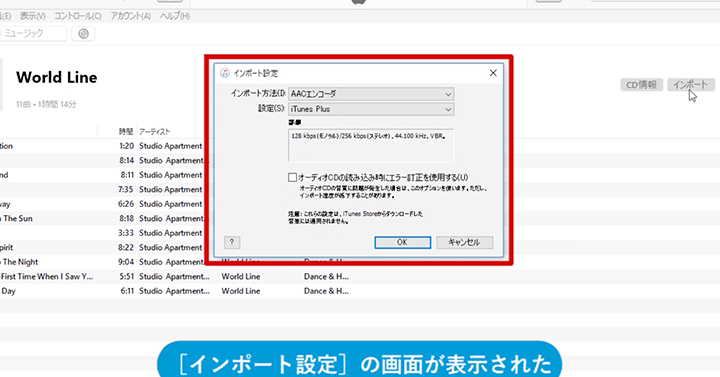Confirm import settings with the OK button
This screenshot has width=720, height=377.
[x=402, y=242]
